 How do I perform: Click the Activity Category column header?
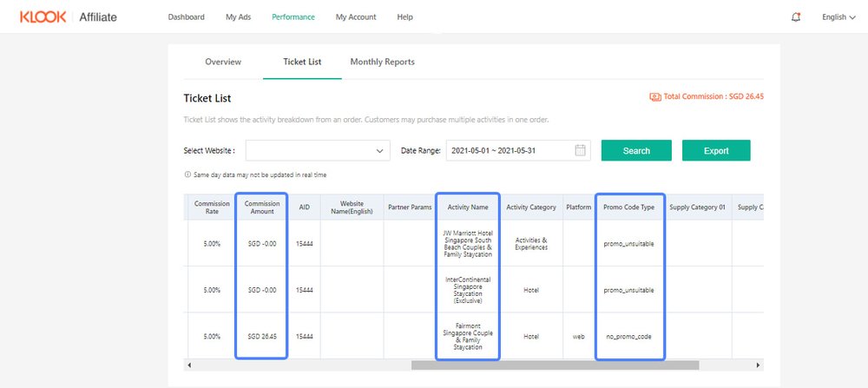(531, 207)
